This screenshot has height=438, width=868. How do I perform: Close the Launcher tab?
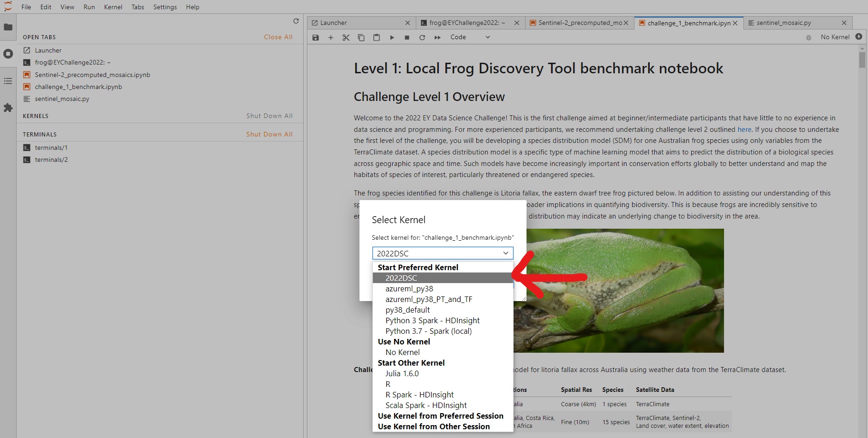[407, 23]
